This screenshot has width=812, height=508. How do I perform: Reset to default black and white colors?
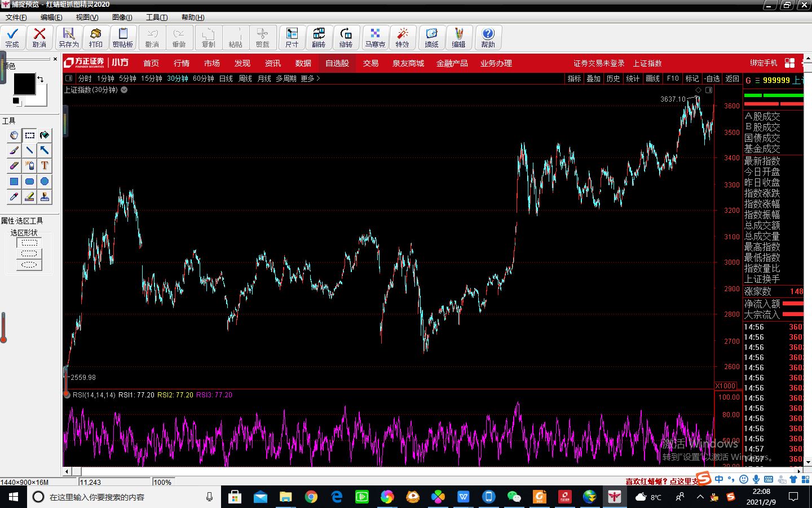click(16, 101)
